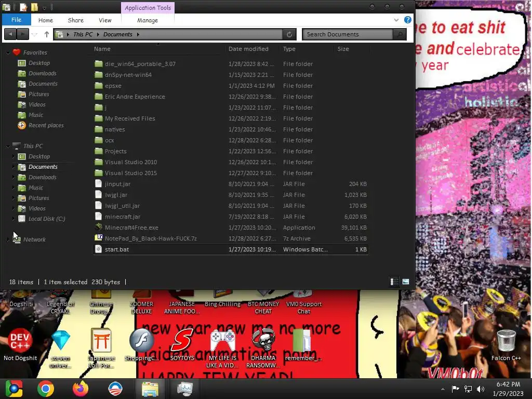Screen dimensions: 532x399
Task: Select the minecraft.jar file icon
Action: [x=98, y=216]
